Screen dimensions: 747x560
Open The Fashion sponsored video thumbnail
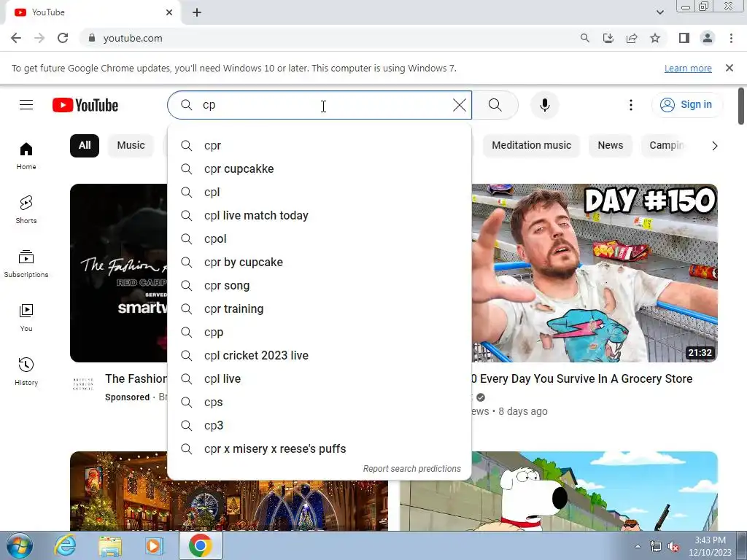pos(119,273)
